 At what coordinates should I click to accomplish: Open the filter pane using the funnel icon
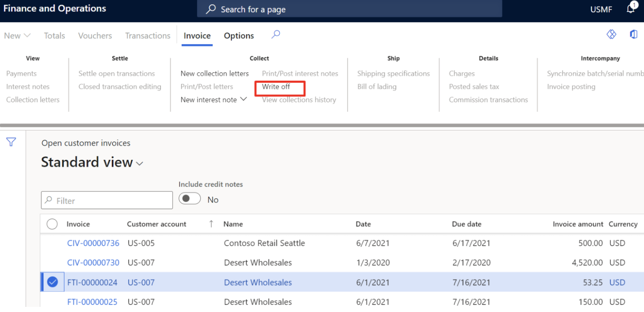[x=11, y=142]
